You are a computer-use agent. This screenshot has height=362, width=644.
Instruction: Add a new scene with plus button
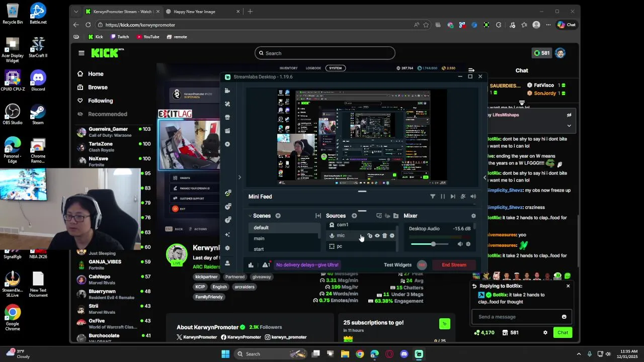pos(278,216)
